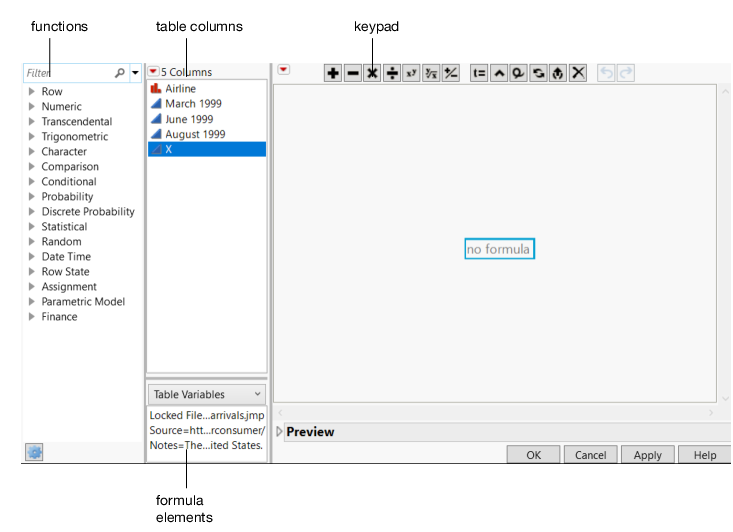This screenshot has width=733, height=532.
Task: Click the 'no formula' placeholder box
Action: (x=499, y=249)
